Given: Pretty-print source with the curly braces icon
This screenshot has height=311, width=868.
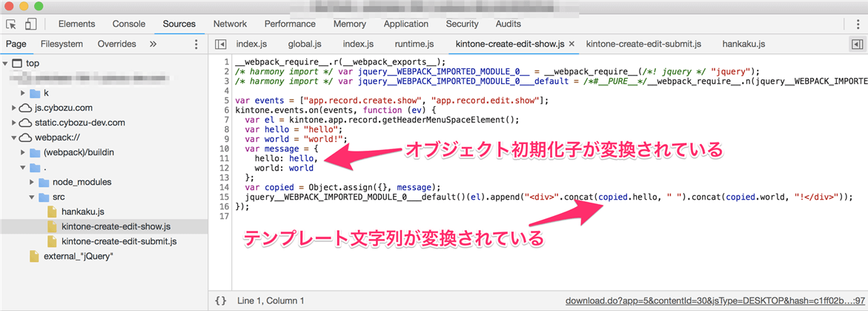Looking at the screenshot, I should [220, 301].
